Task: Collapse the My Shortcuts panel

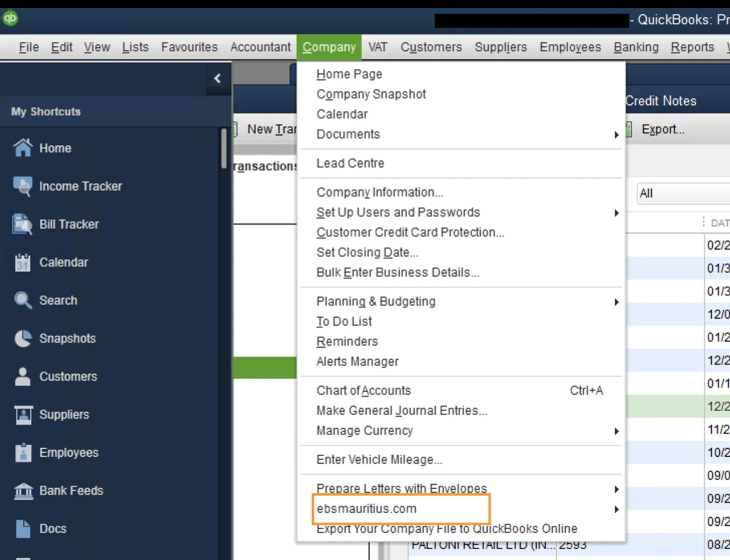Action: click(x=218, y=79)
